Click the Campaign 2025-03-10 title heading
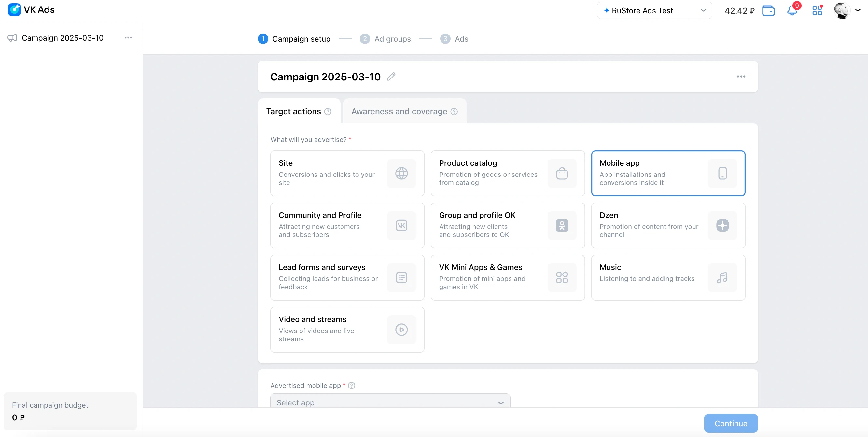The height and width of the screenshot is (437, 868). pyautogui.click(x=325, y=77)
